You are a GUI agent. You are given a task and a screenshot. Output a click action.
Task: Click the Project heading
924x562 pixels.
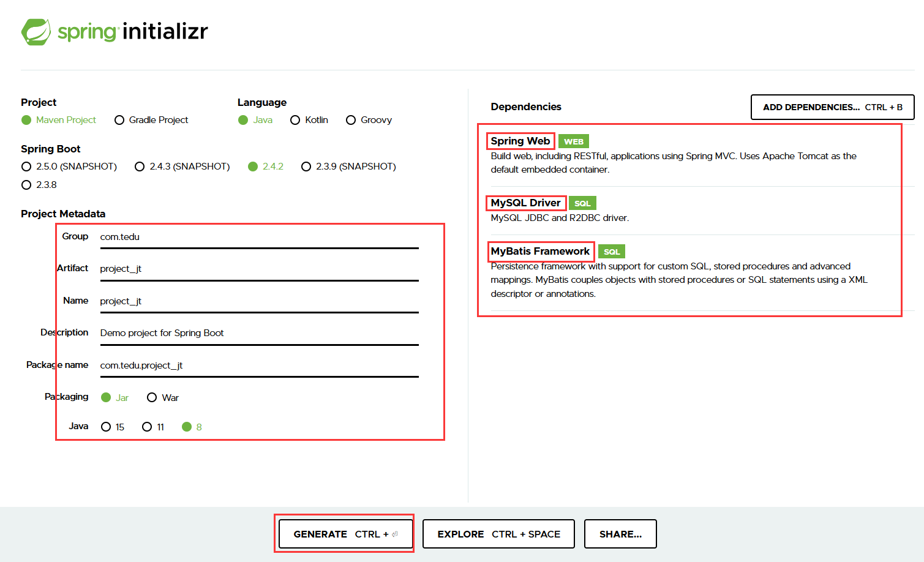point(39,102)
